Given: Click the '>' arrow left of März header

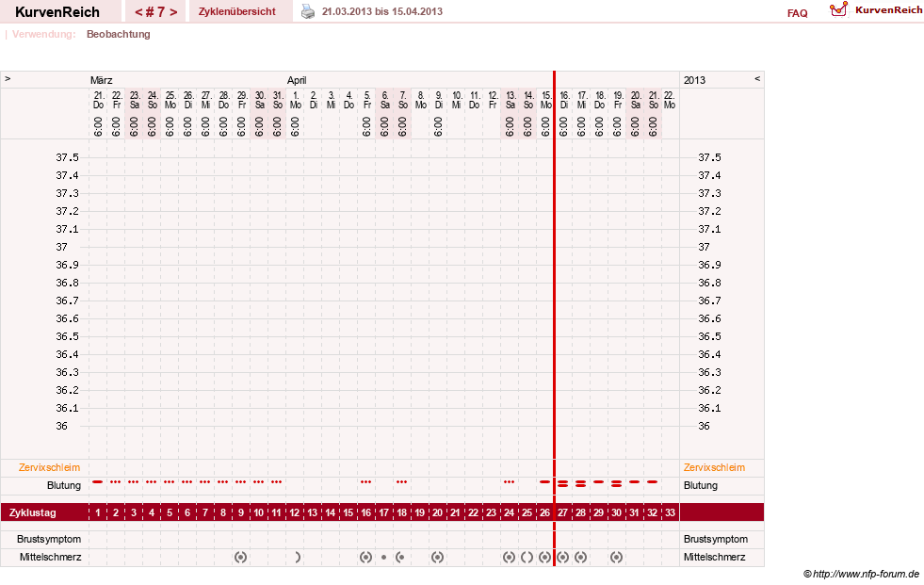Looking at the screenshot, I should point(8,78).
